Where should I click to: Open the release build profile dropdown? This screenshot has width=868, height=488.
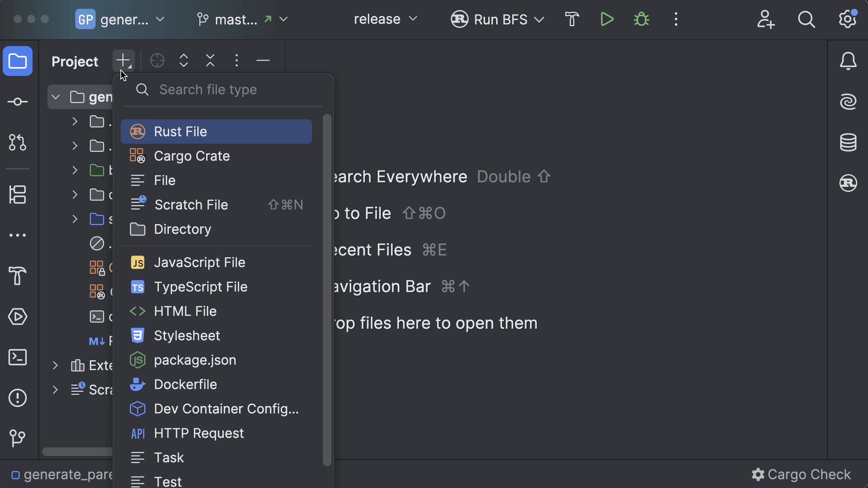click(x=386, y=19)
